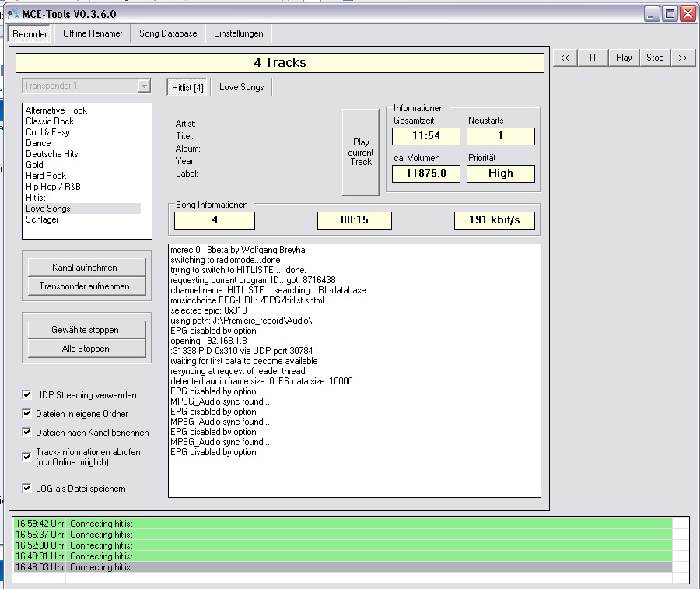Select Hard Rock in channel list

click(46, 176)
